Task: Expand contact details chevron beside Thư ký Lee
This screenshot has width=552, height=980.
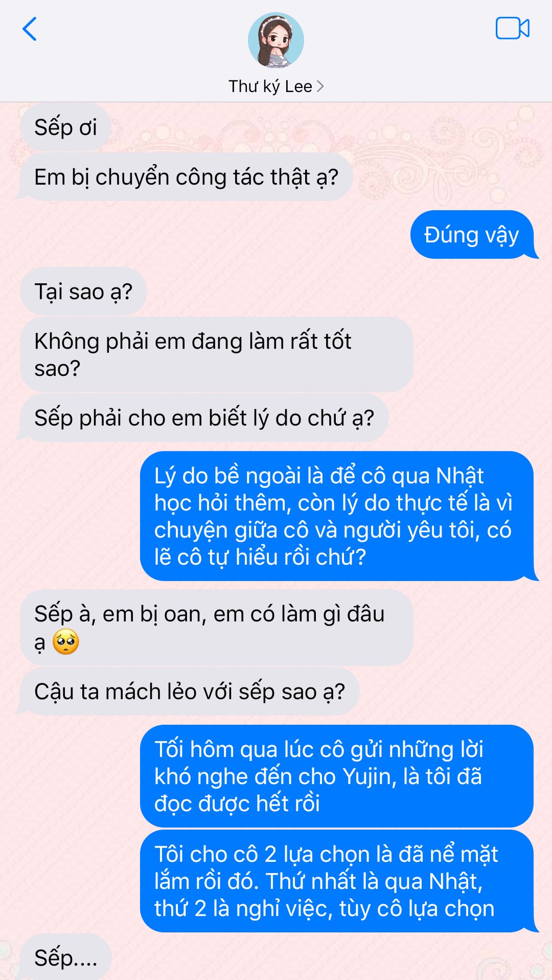Action: (320, 86)
